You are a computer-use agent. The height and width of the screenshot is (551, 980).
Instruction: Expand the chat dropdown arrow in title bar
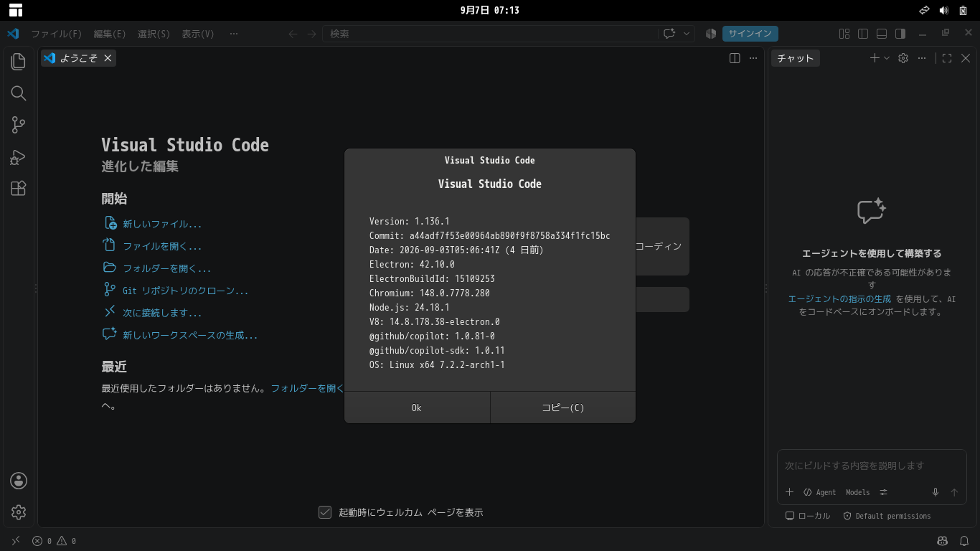(x=687, y=34)
